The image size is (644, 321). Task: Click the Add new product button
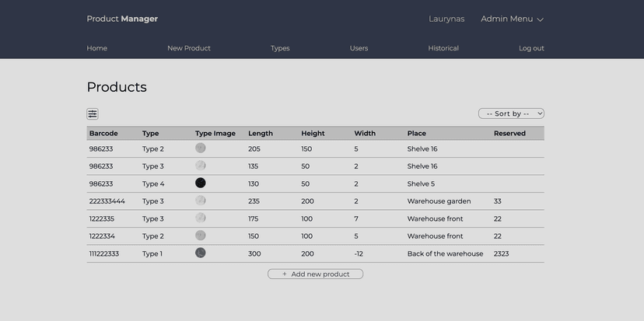316,274
